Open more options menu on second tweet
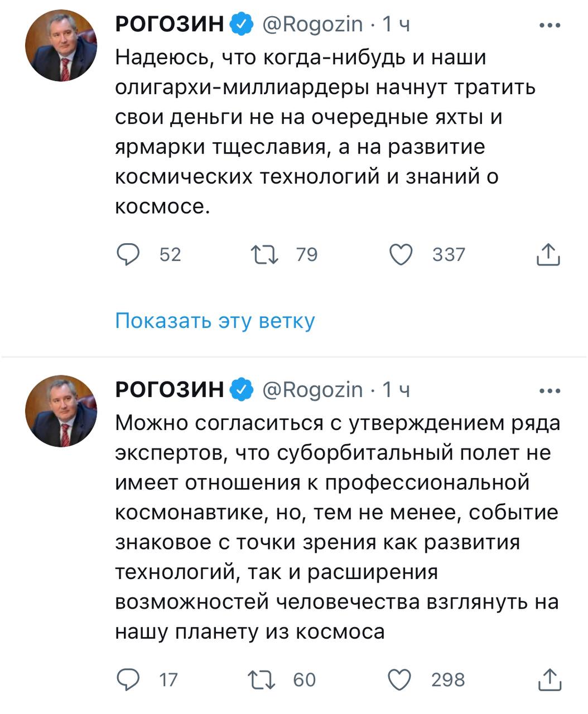The height and width of the screenshot is (714, 588). point(550,391)
